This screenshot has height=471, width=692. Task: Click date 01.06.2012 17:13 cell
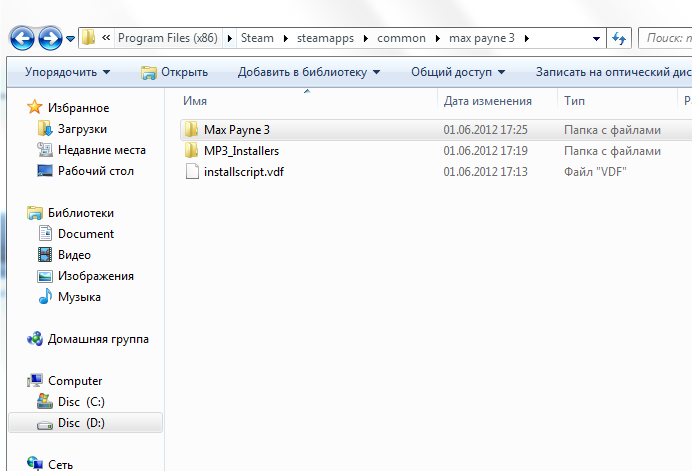click(485, 172)
